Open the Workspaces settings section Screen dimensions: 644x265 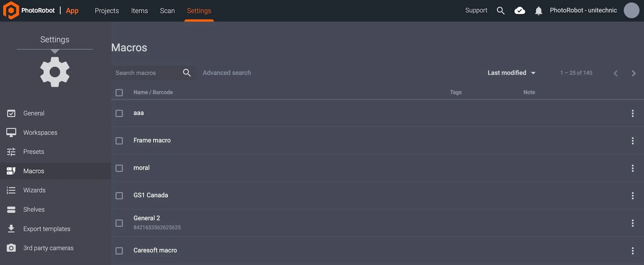40,132
